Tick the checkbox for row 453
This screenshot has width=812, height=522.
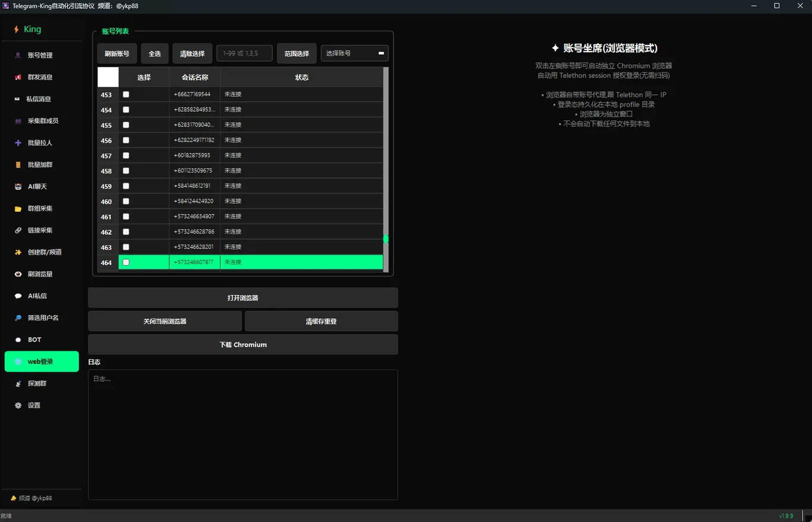[126, 95]
